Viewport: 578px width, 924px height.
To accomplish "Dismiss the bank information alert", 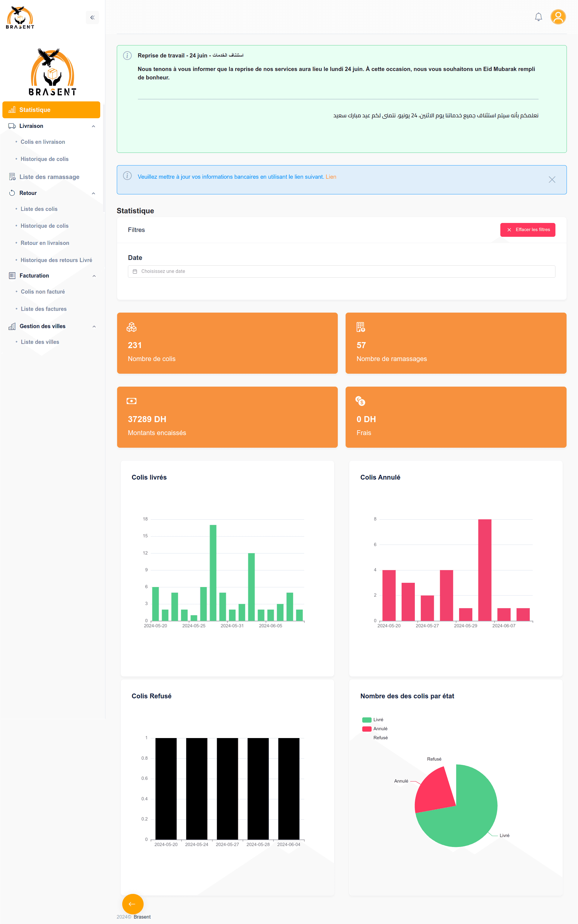I will point(552,180).
